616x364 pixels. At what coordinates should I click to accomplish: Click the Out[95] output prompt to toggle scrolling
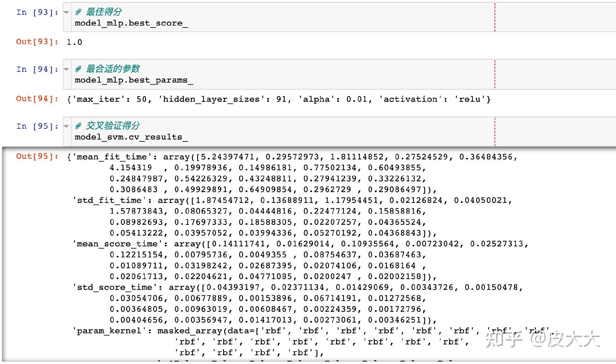37,156
